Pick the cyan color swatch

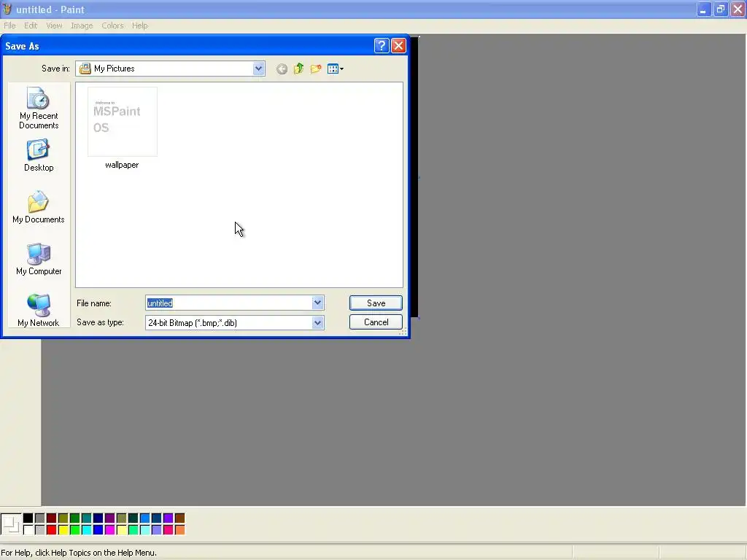pos(86,529)
